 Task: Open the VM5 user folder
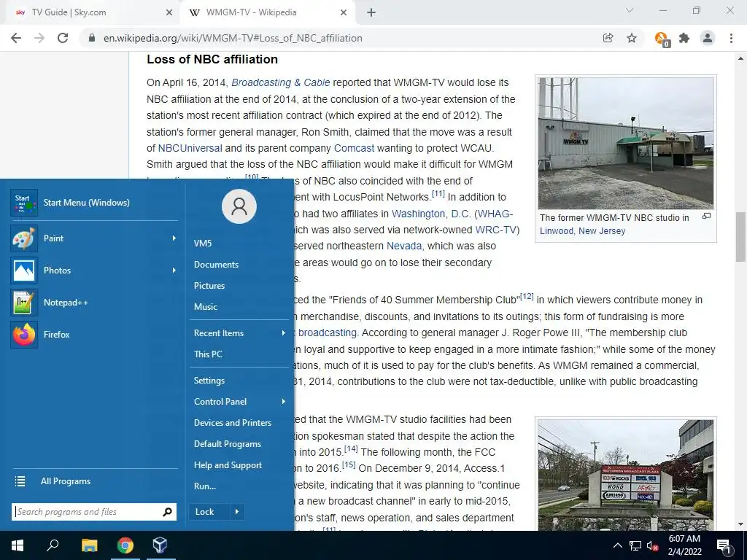tap(203, 244)
